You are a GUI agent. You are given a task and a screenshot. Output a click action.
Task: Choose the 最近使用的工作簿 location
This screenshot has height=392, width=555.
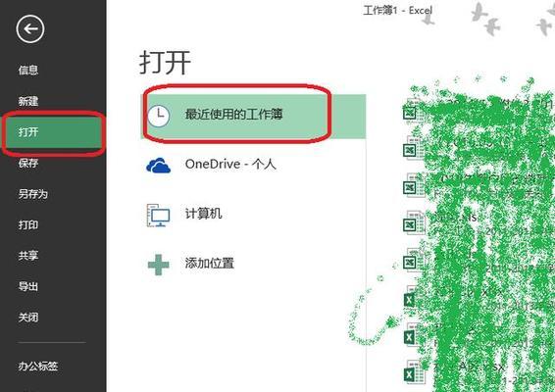253,116
